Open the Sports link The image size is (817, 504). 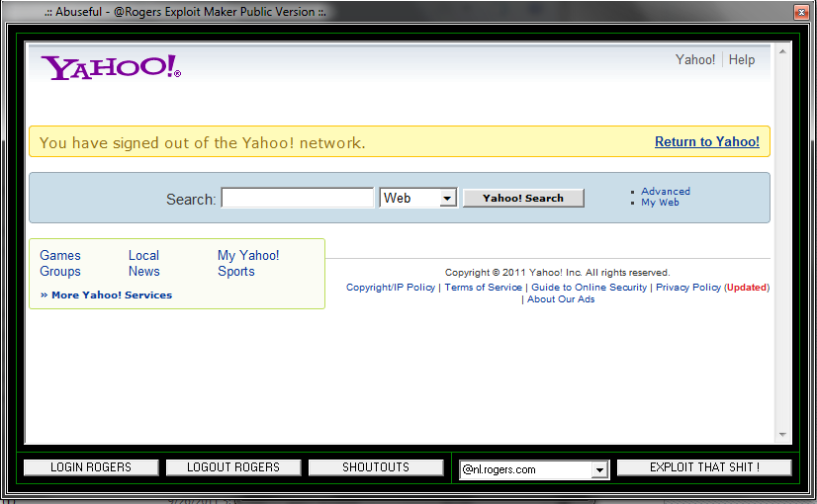[236, 271]
